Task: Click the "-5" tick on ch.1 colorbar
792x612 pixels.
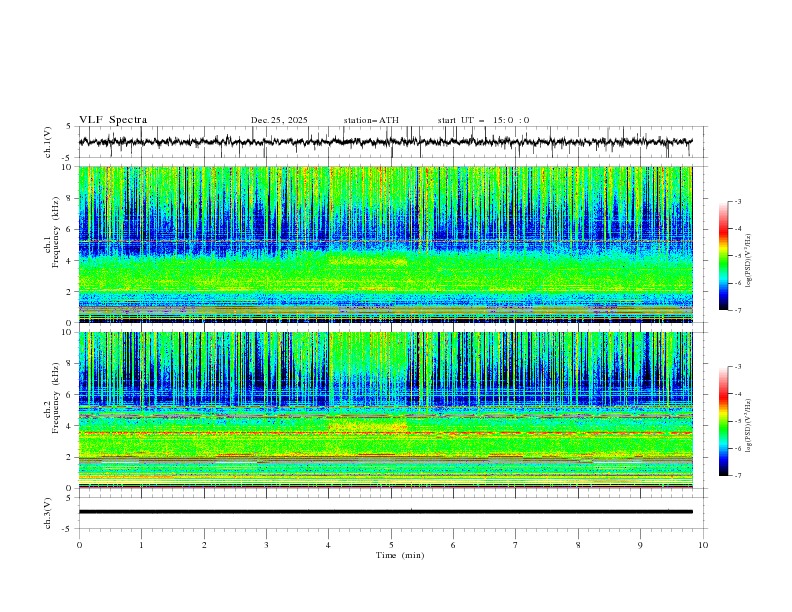Action: [737, 256]
